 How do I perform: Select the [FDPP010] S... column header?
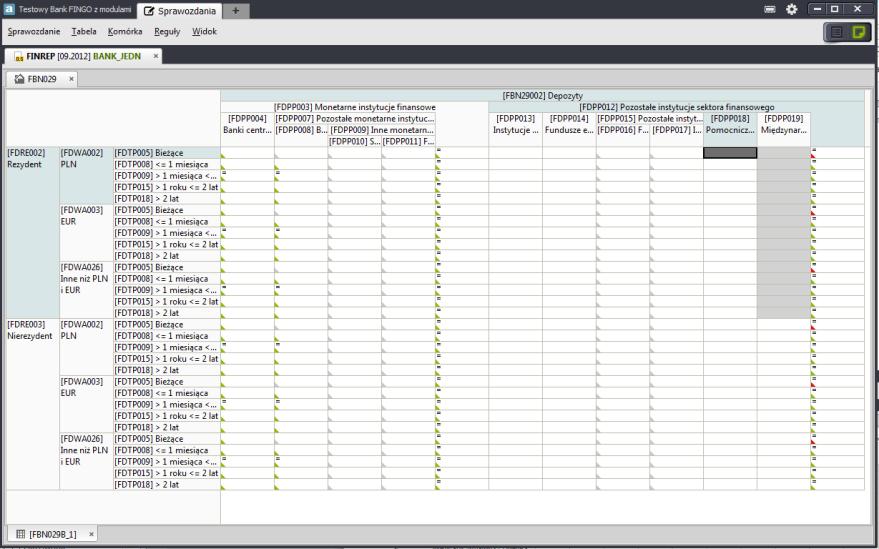click(x=355, y=141)
